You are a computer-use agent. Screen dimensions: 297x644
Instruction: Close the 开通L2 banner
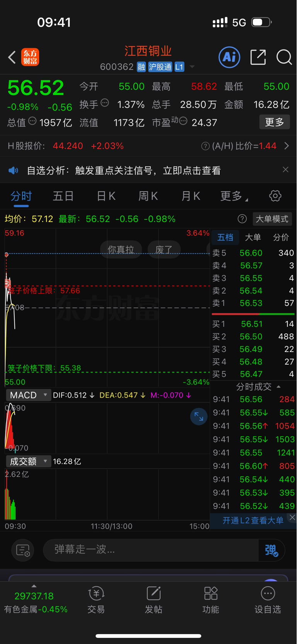pos(292,518)
